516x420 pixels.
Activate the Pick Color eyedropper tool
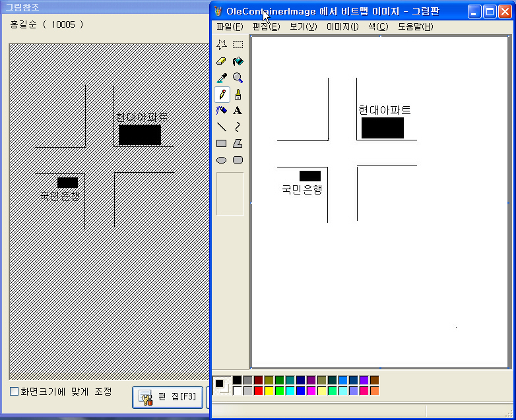pos(222,78)
